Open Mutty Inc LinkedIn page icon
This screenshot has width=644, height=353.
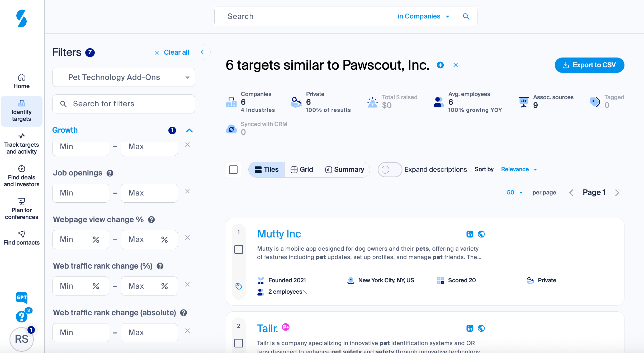point(470,234)
